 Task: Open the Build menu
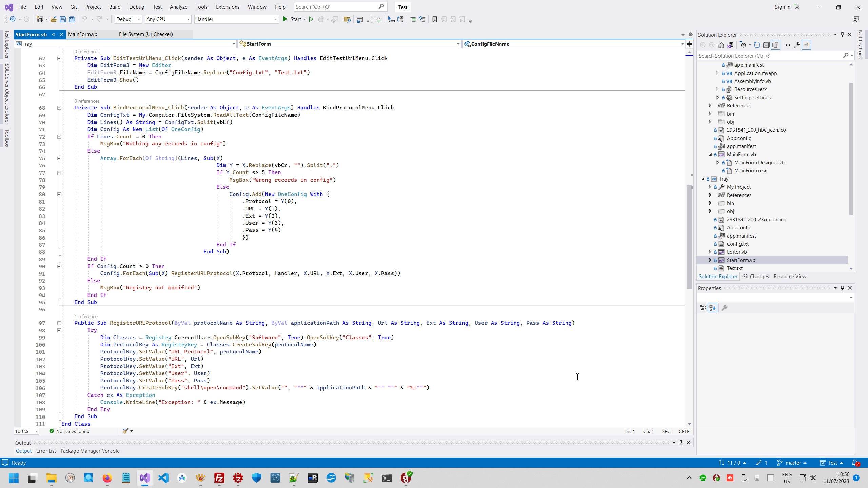115,7
